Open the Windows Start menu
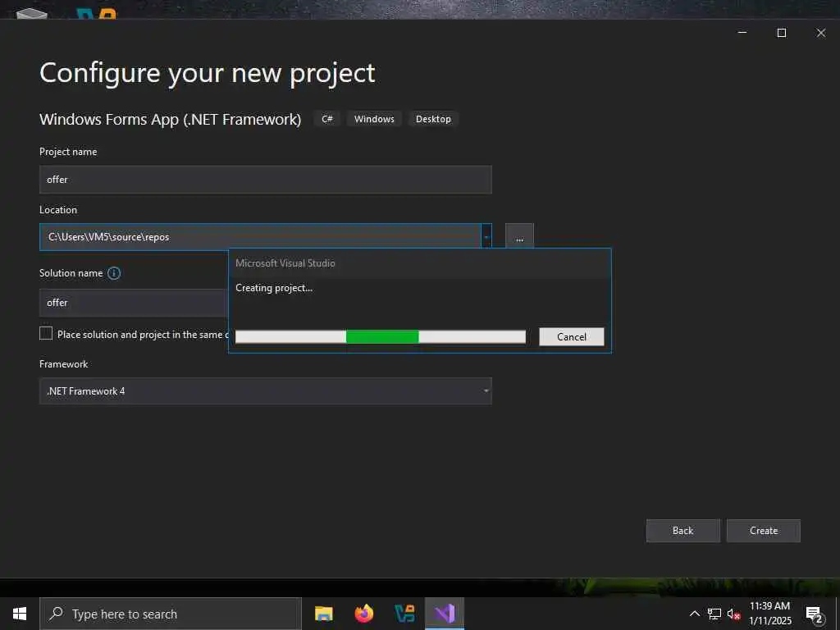The height and width of the screenshot is (630, 840). tap(20, 614)
